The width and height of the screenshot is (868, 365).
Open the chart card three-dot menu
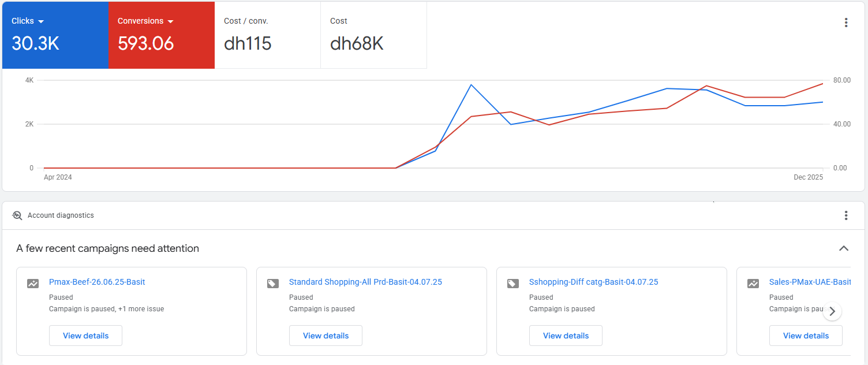coord(845,23)
